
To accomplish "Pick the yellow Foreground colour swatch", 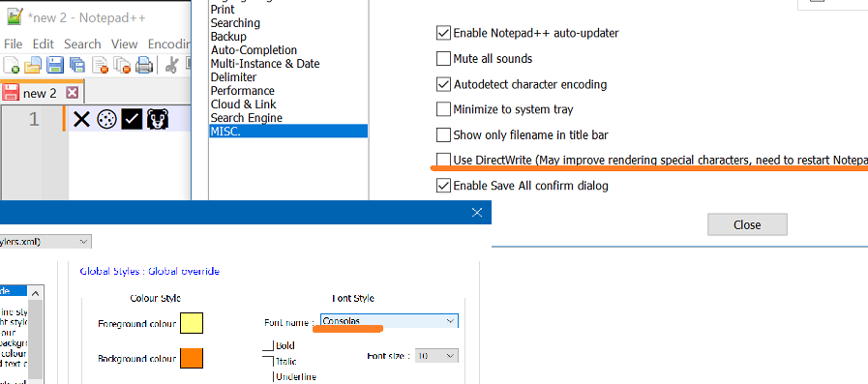I will 192,323.
